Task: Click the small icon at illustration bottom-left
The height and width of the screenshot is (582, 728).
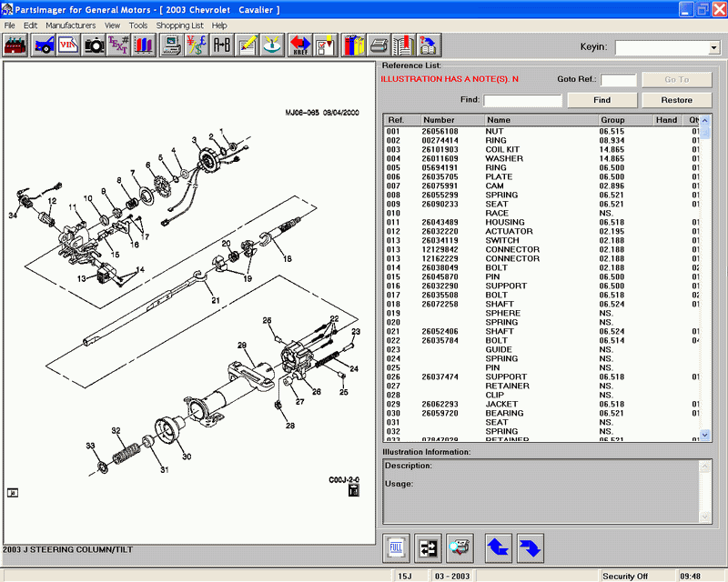Action: 13,492
